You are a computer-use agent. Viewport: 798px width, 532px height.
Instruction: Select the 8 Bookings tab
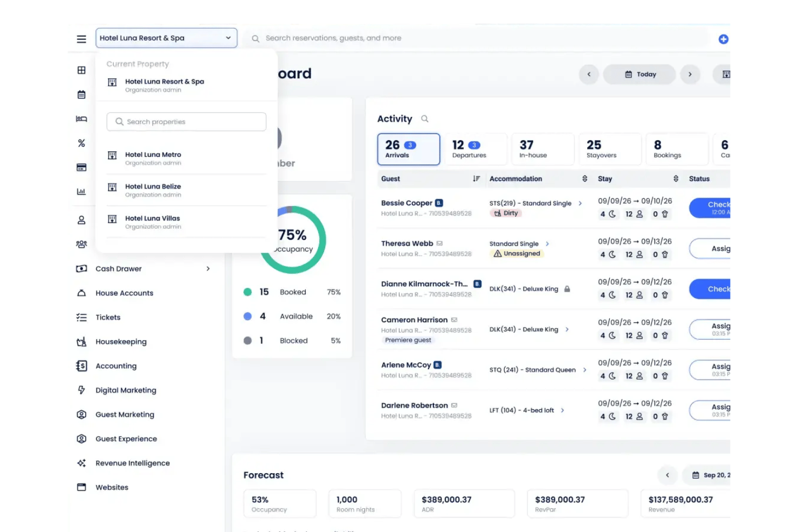[x=677, y=149]
